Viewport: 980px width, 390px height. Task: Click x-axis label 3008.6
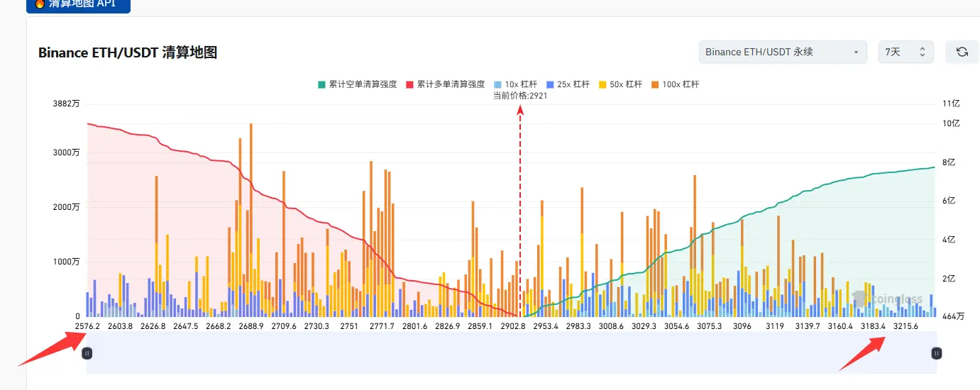pos(610,326)
